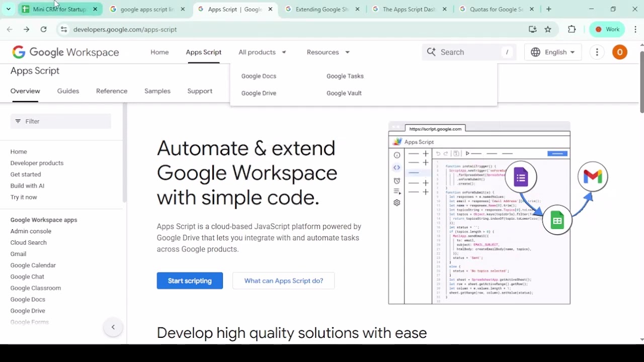644x362 pixels.
Task: Open Google Classroom sidebar link
Action: point(35,288)
